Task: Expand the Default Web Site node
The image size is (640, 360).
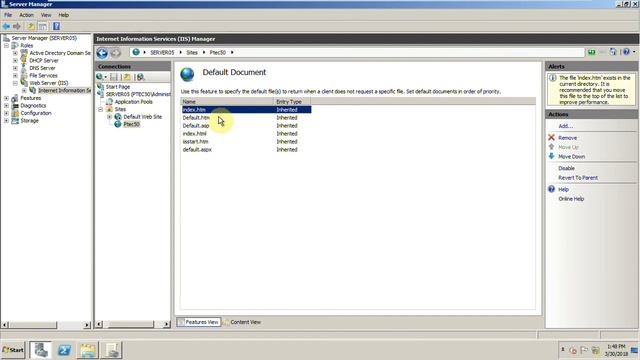Action: pos(109,117)
